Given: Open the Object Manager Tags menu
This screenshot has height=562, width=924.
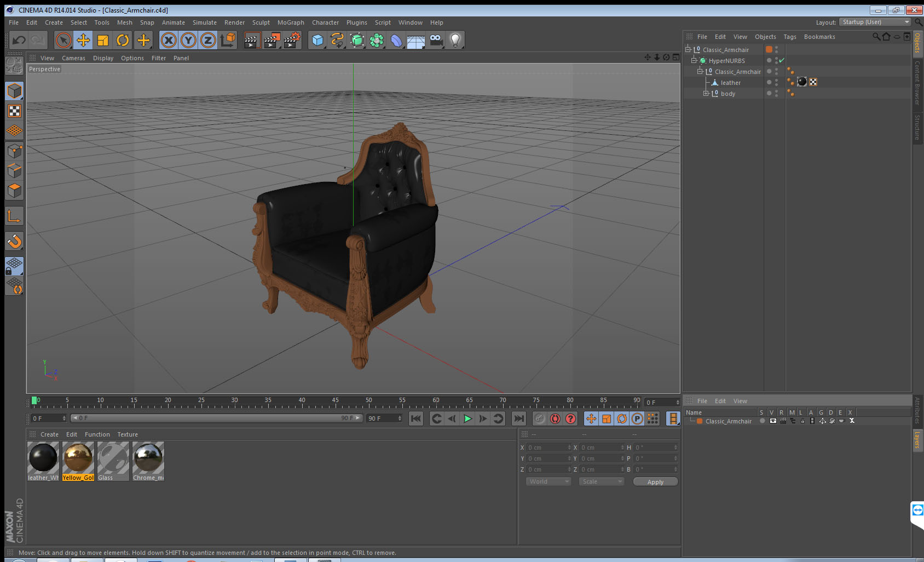Looking at the screenshot, I should click(789, 37).
